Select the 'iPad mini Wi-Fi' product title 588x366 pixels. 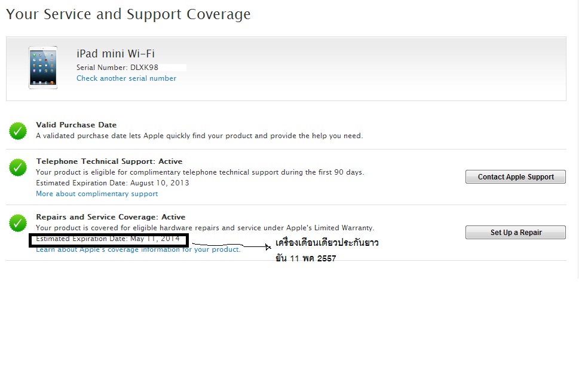click(115, 54)
